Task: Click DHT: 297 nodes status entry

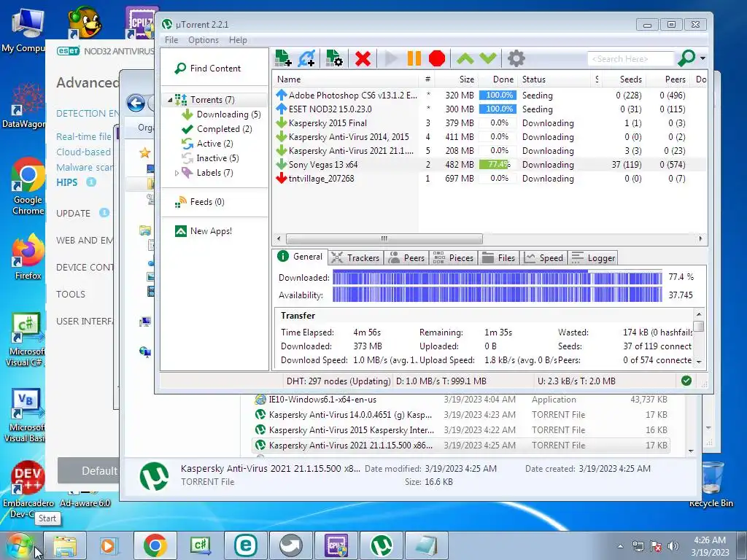Action: click(x=338, y=381)
